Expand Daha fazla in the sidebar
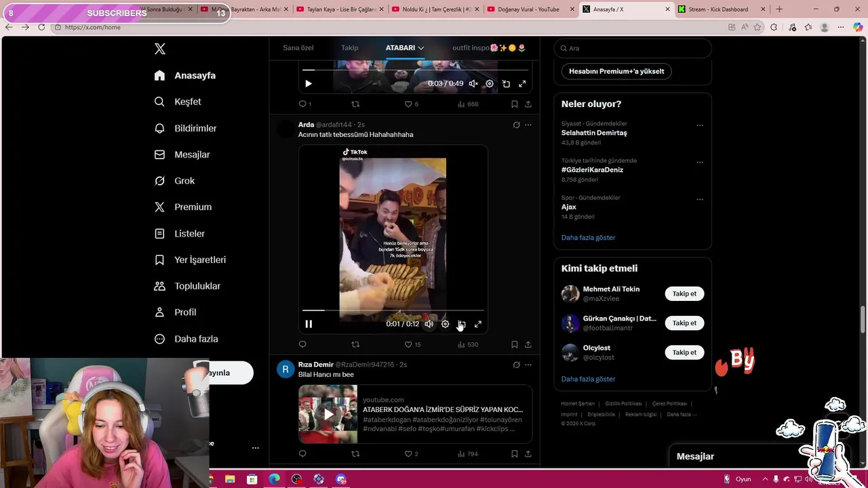This screenshot has width=868, height=488. click(x=186, y=339)
